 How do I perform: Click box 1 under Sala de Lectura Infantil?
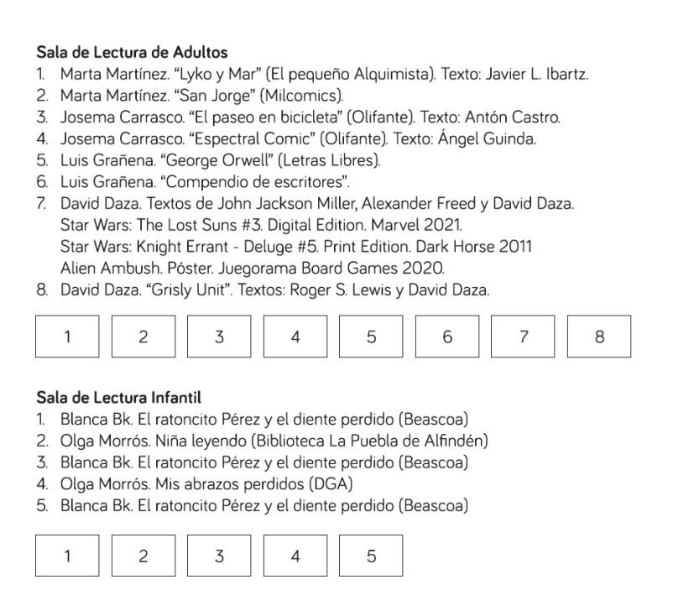tap(67, 556)
